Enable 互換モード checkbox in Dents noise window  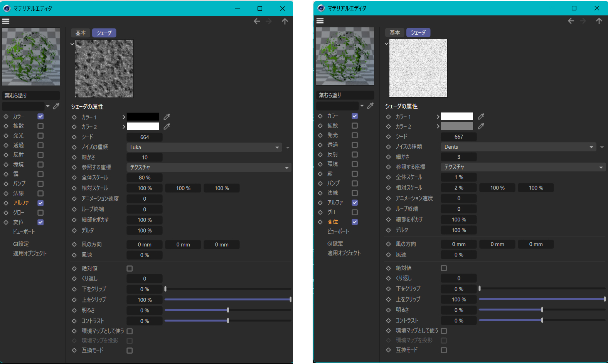coord(444,350)
